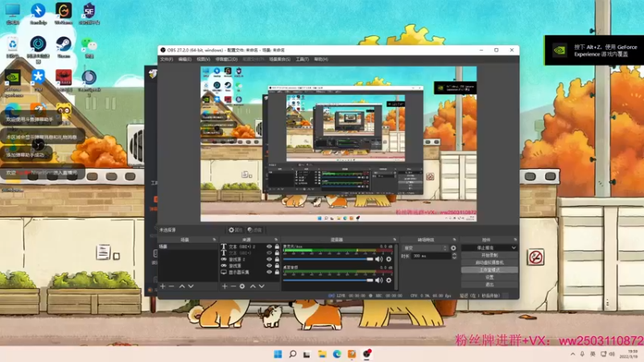Open the 工具(T) menu in OBS
This screenshot has height=362, width=644.
302,60
